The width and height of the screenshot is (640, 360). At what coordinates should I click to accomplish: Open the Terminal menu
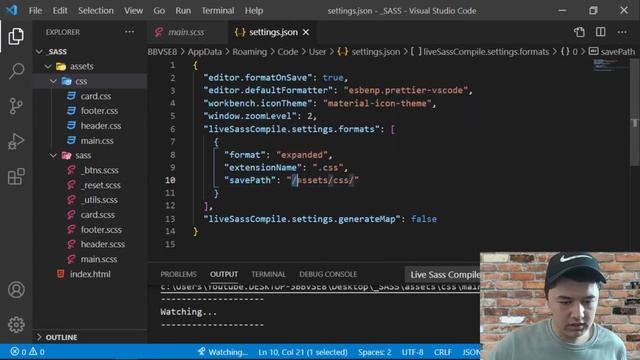click(x=218, y=11)
